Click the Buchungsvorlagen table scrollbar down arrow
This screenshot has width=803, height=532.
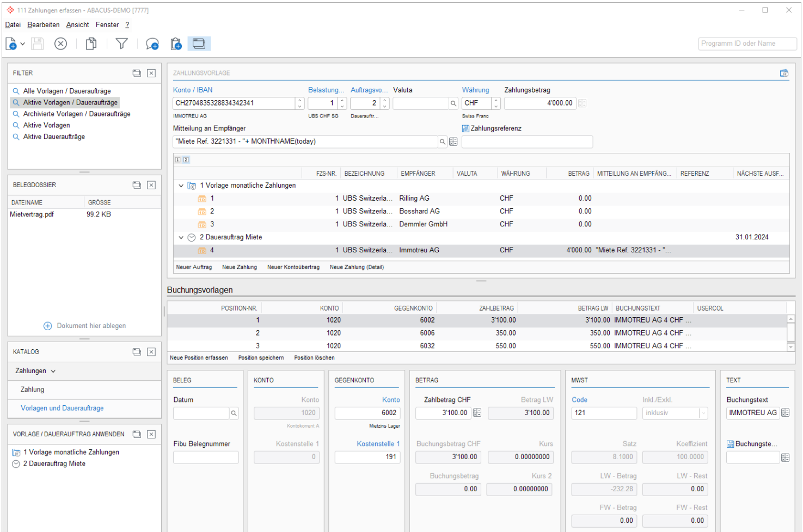(x=791, y=347)
